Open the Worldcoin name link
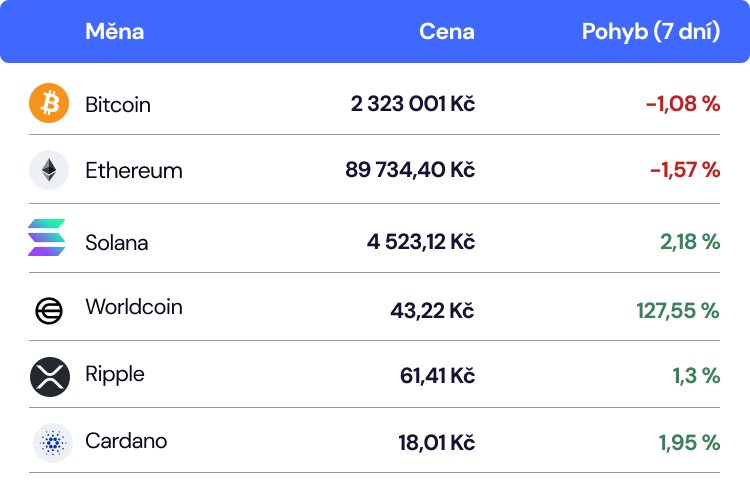Viewport: 750px width, 500px height. [134, 307]
